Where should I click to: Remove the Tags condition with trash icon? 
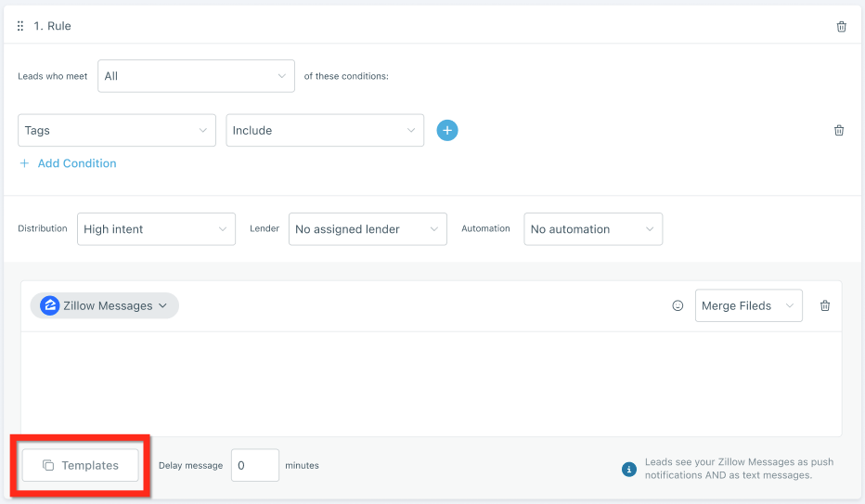click(x=838, y=131)
